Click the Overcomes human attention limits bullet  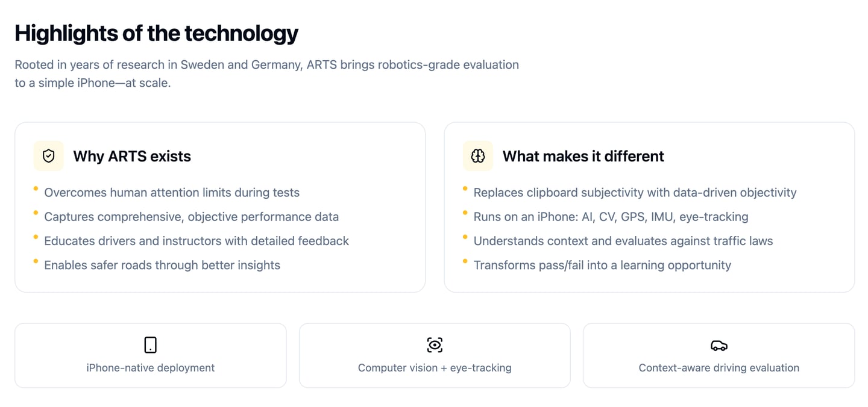pos(172,193)
